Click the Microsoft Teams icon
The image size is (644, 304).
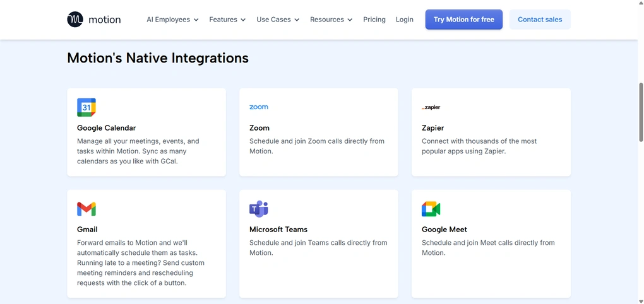259,209
